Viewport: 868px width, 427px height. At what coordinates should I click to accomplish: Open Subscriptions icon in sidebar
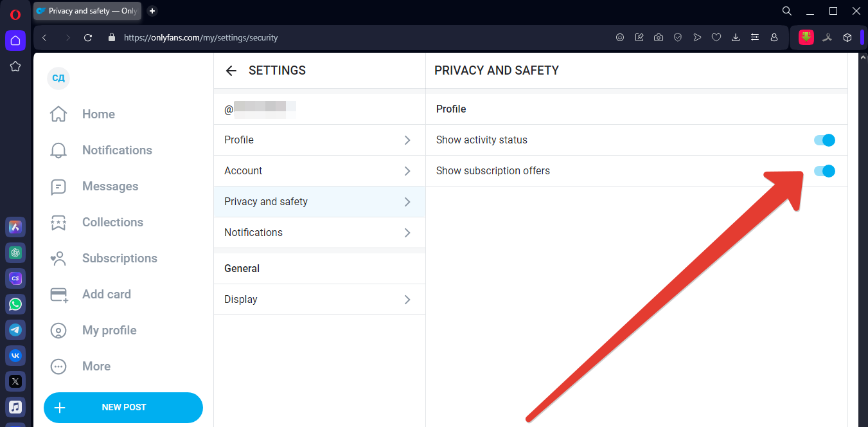tap(58, 259)
